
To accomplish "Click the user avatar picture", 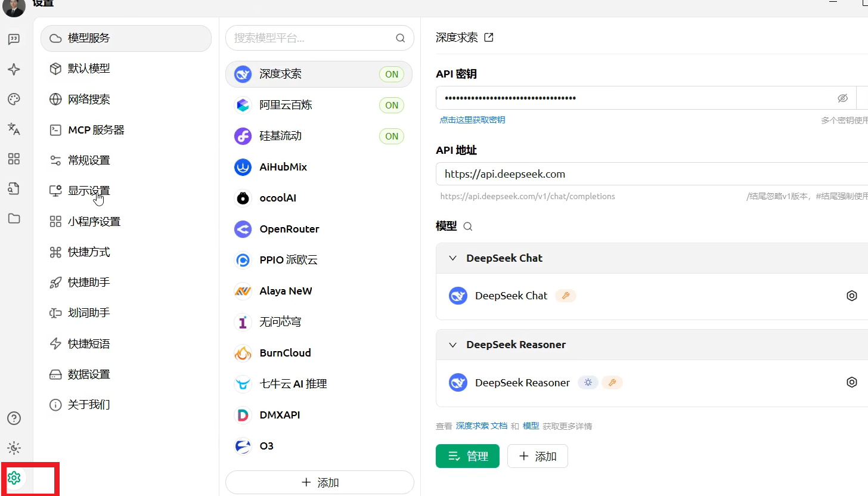I will pos(14,6).
